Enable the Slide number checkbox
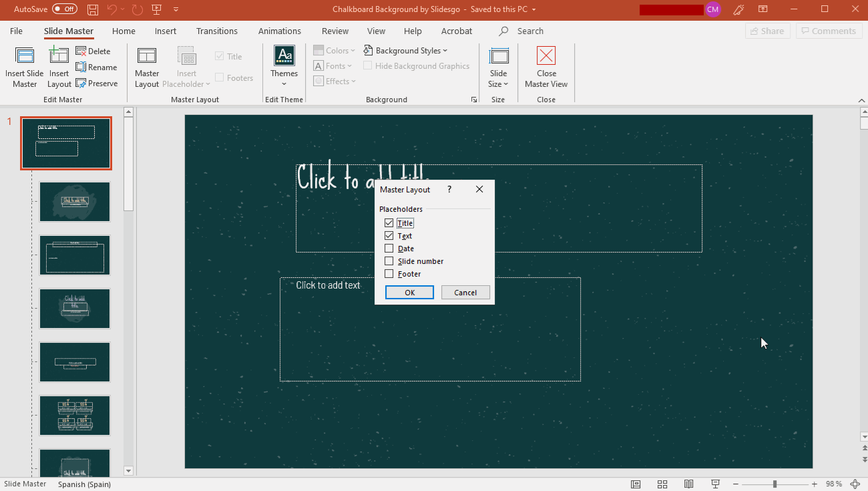 point(389,261)
